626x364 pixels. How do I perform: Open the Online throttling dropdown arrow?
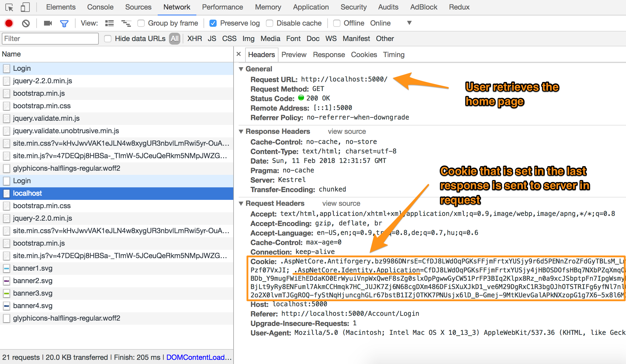[x=409, y=23]
